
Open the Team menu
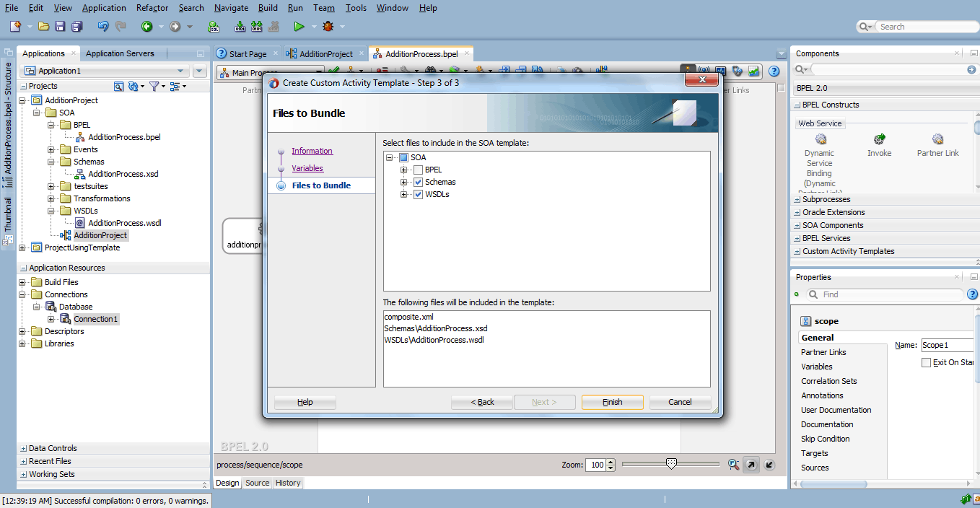tap(324, 8)
